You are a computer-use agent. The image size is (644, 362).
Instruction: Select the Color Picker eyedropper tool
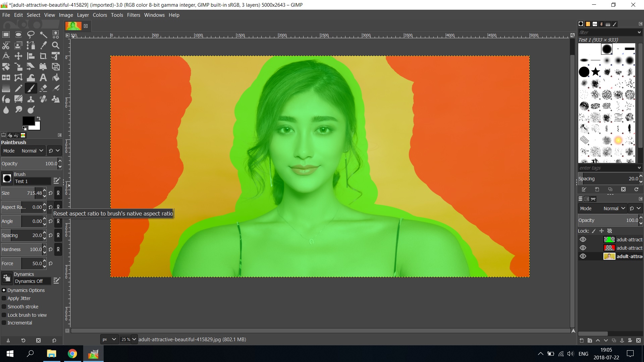43,45
